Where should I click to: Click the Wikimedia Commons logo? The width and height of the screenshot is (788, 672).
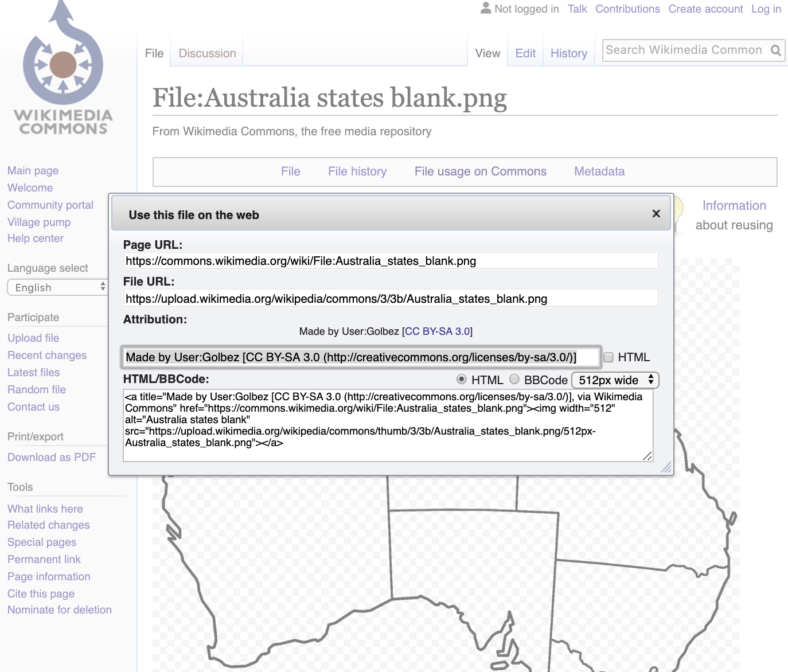point(63,68)
